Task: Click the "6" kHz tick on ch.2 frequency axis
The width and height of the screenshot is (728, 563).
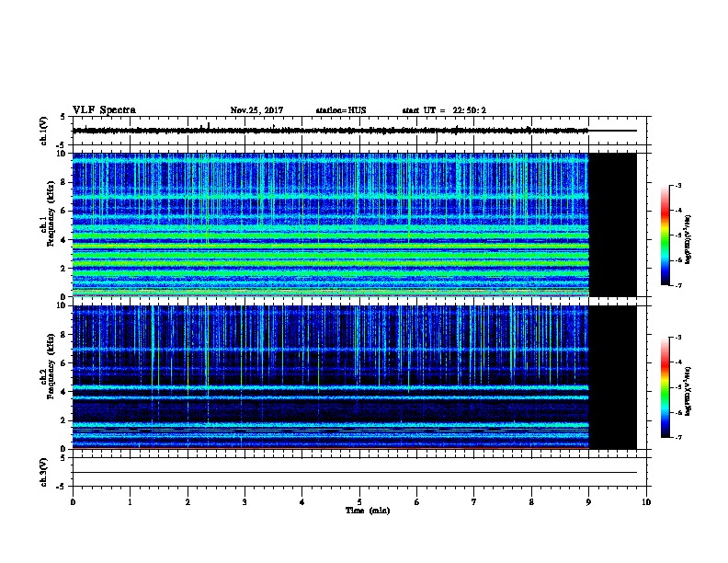Action: (64, 363)
